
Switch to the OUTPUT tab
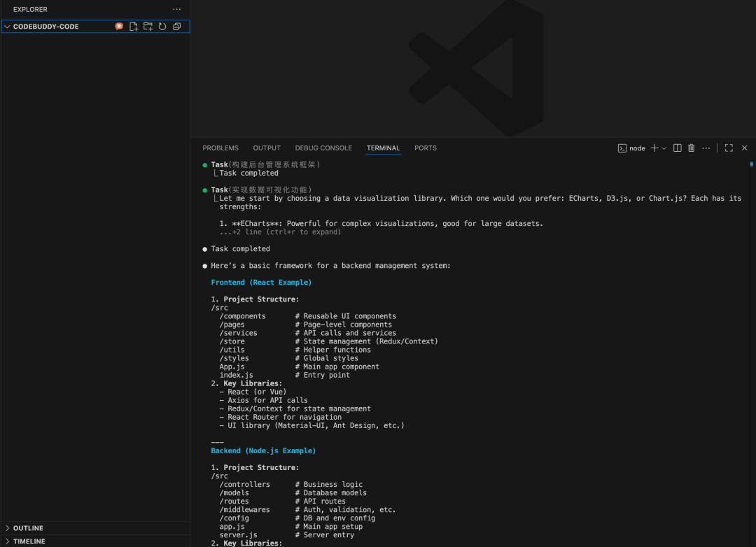(267, 148)
